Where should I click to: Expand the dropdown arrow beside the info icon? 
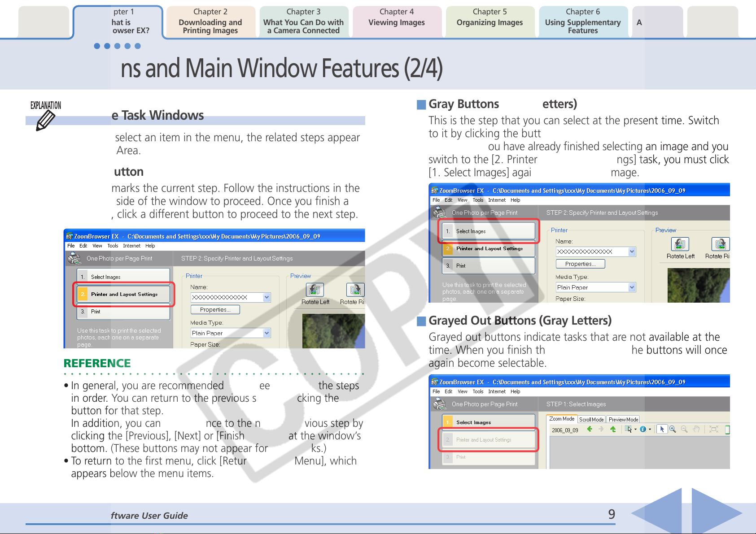tap(650, 430)
